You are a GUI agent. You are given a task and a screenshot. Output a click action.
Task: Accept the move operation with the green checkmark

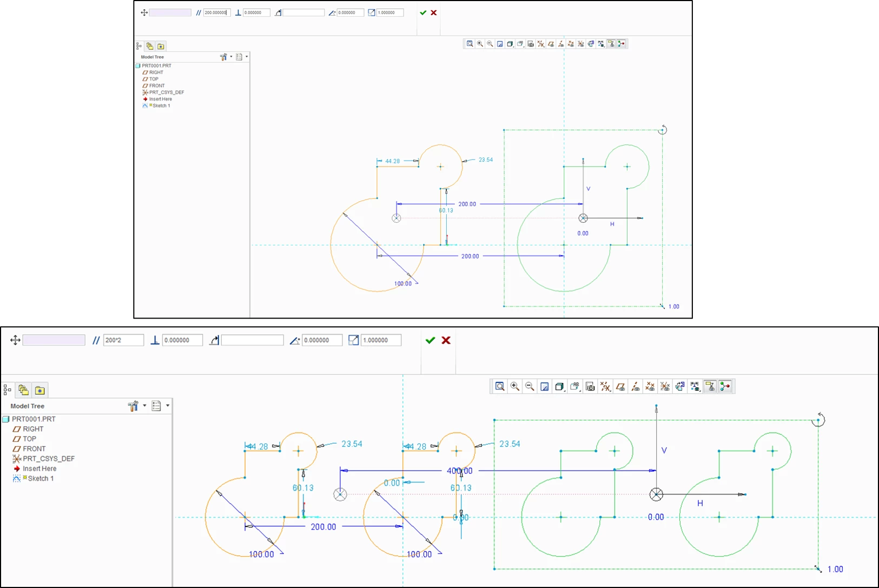pos(430,340)
